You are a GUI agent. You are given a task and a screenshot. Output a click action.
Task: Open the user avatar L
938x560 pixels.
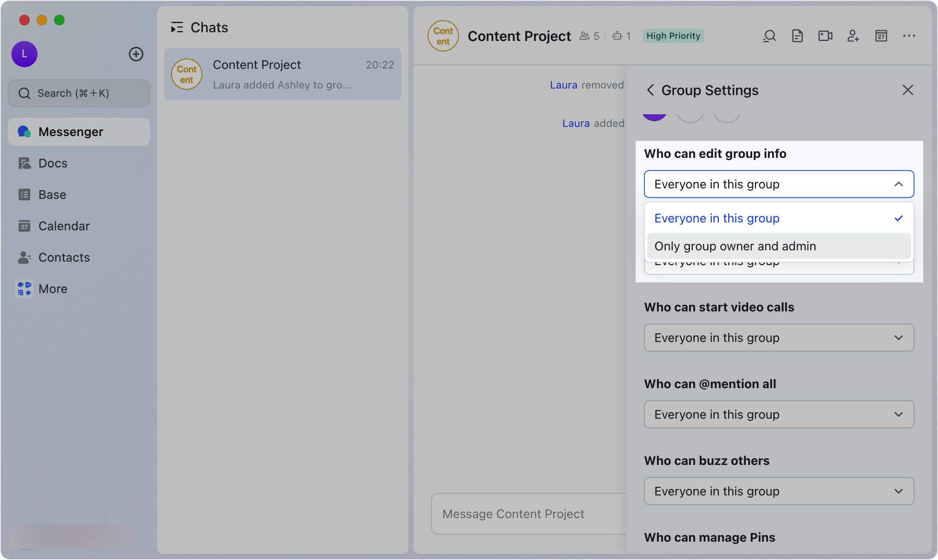click(x=24, y=54)
